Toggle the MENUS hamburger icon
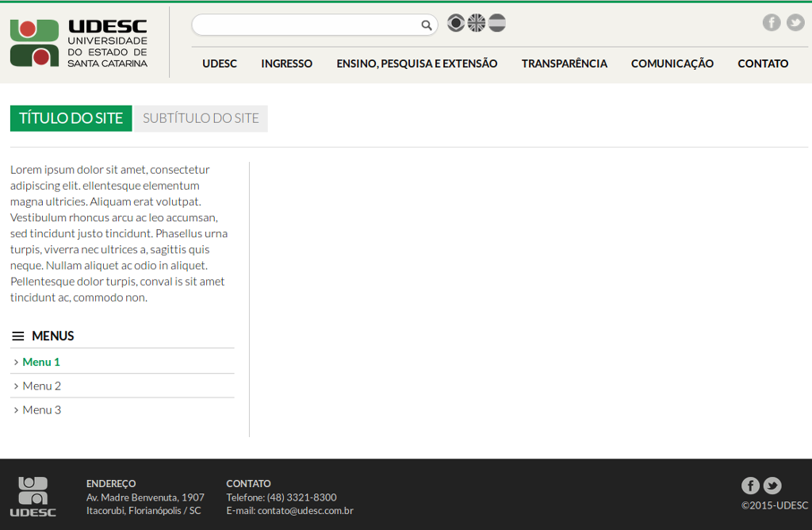The width and height of the screenshot is (812, 530). click(x=18, y=336)
